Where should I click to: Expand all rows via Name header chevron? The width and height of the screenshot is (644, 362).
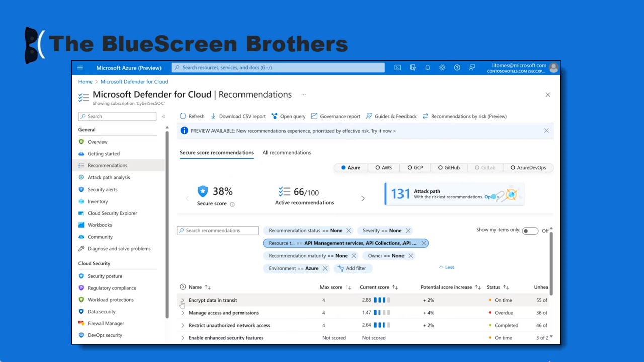pos(183,287)
